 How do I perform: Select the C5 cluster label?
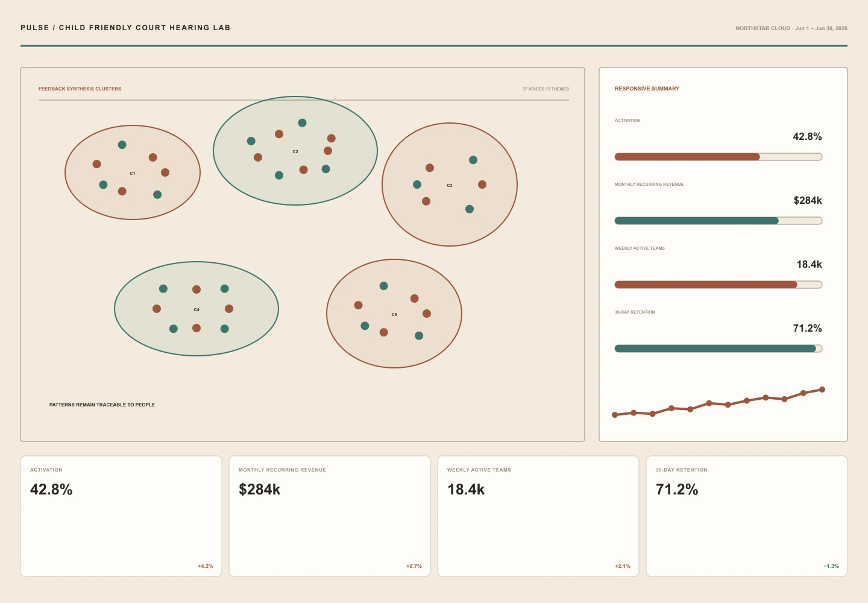click(394, 315)
